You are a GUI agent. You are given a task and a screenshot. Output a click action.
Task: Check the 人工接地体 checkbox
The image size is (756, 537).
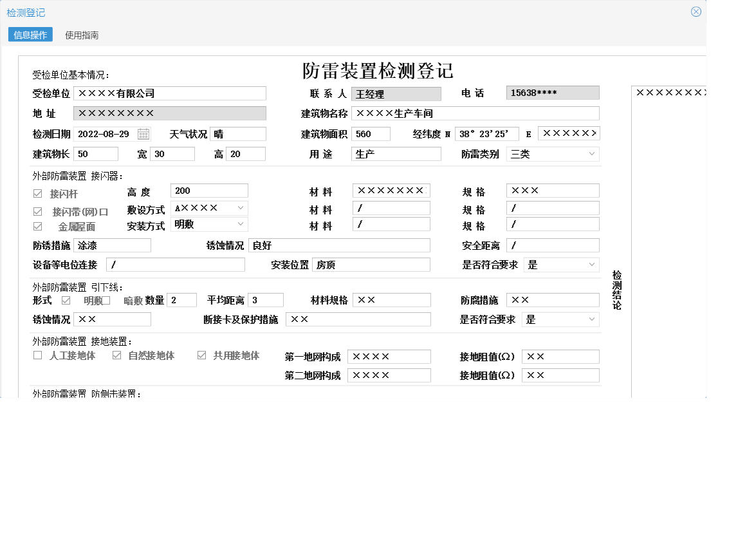(x=37, y=354)
